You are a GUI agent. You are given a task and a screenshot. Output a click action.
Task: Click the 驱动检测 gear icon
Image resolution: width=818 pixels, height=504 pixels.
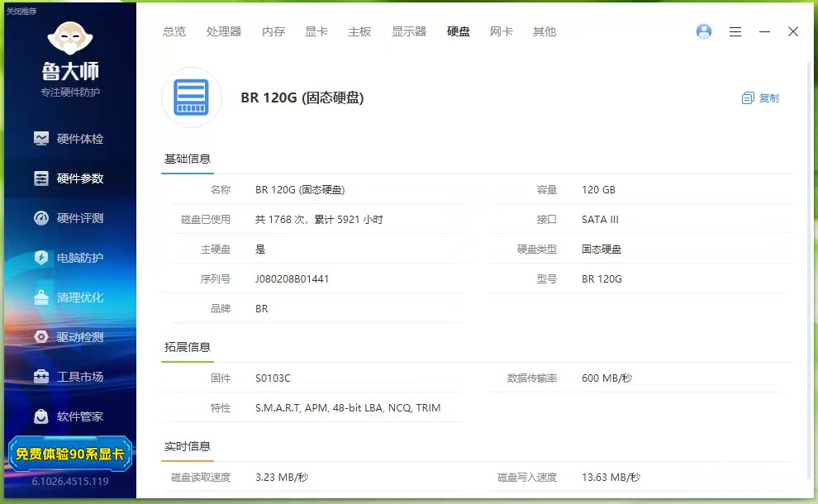point(41,337)
